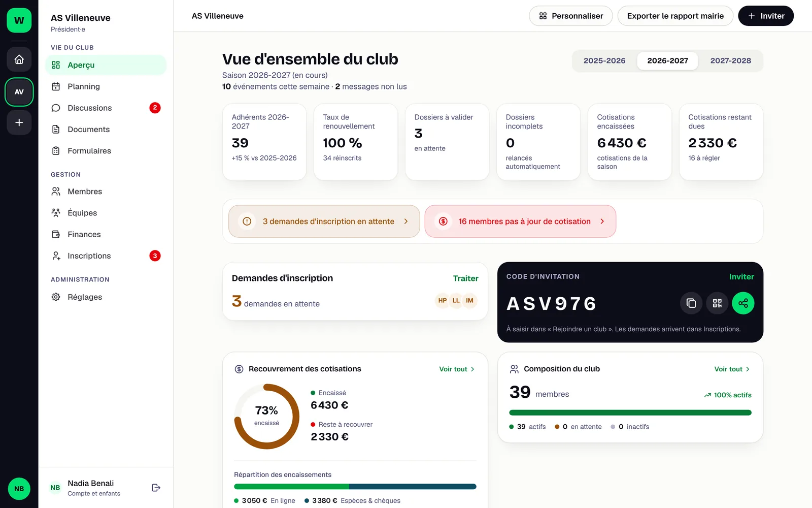
Task: Open the Dossiers à valider card
Action: (447, 142)
